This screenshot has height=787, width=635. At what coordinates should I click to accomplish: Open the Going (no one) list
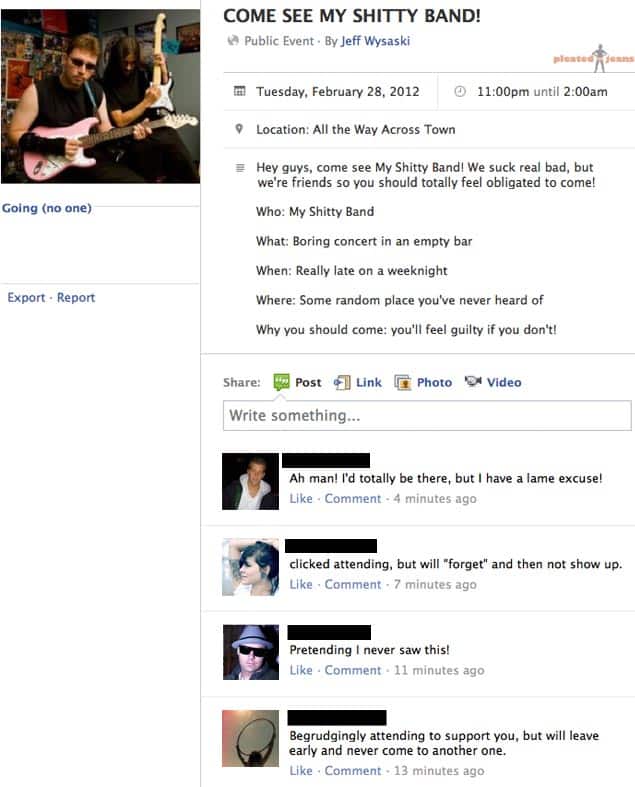pyautogui.click(x=47, y=208)
